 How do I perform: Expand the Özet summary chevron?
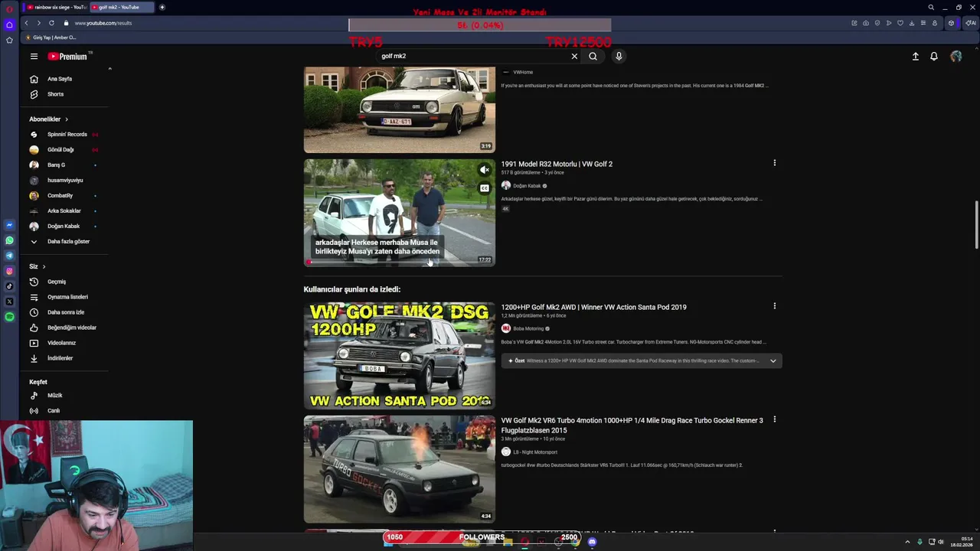[x=773, y=360]
